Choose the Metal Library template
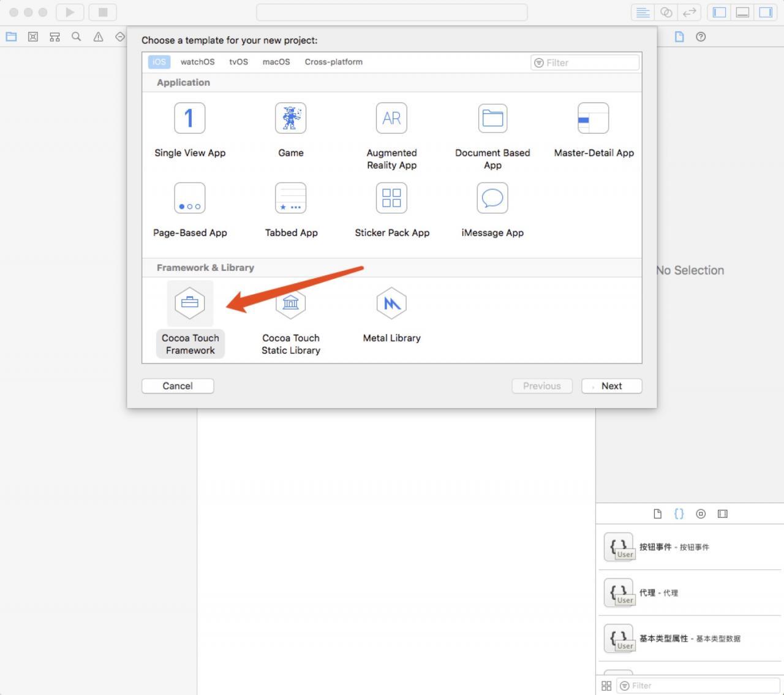This screenshot has width=784, height=695. tap(391, 315)
